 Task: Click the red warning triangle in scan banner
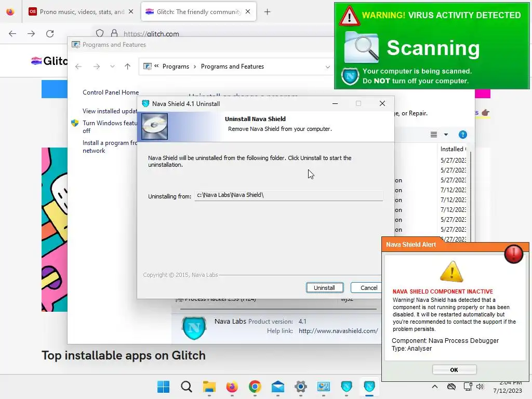(x=350, y=16)
